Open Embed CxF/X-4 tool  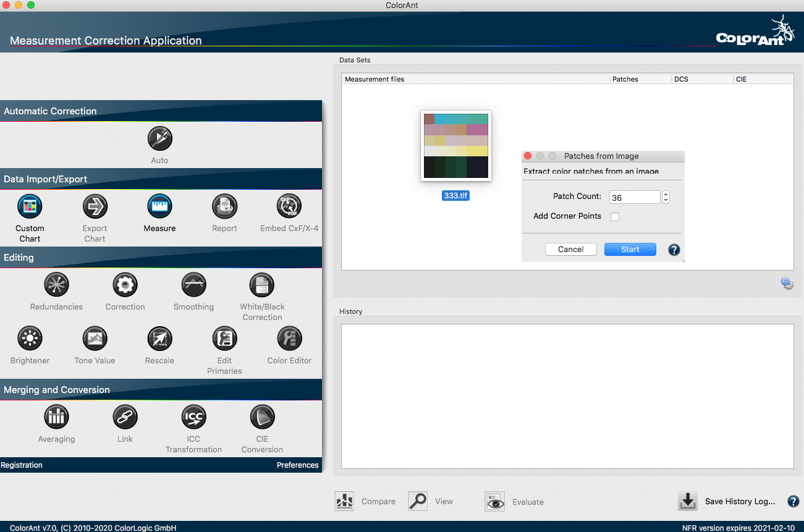pos(289,206)
